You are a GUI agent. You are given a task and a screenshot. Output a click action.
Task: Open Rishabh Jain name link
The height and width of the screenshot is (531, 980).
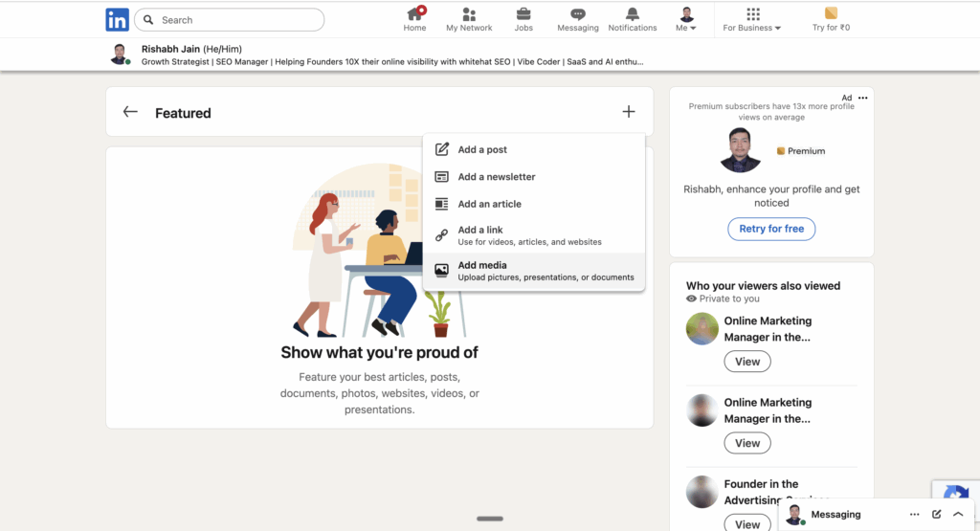(x=170, y=49)
